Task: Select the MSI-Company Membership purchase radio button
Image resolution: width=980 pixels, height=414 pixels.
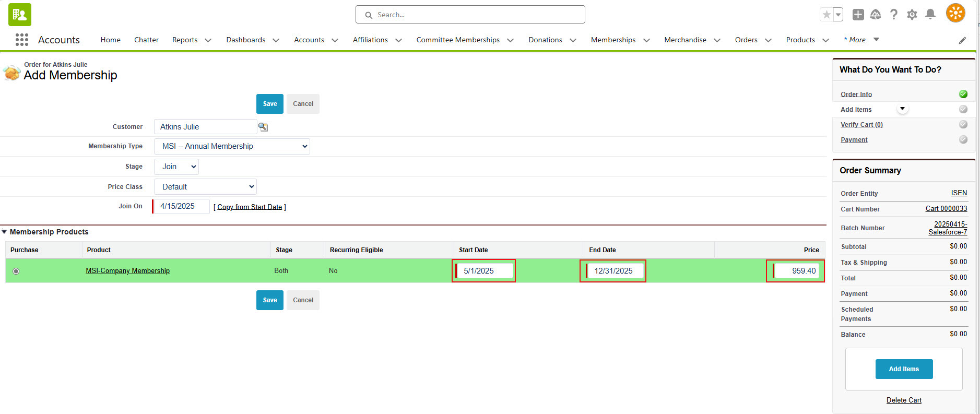Action: pos(16,271)
